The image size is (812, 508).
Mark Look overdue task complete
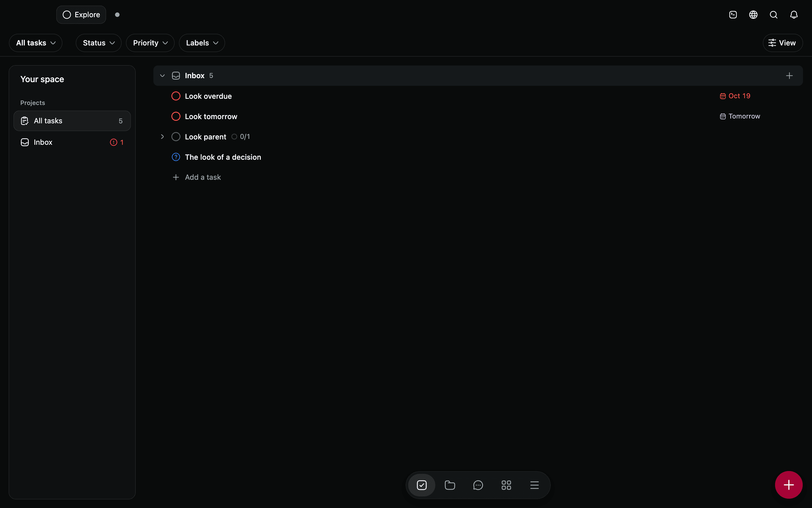(x=176, y=96)
